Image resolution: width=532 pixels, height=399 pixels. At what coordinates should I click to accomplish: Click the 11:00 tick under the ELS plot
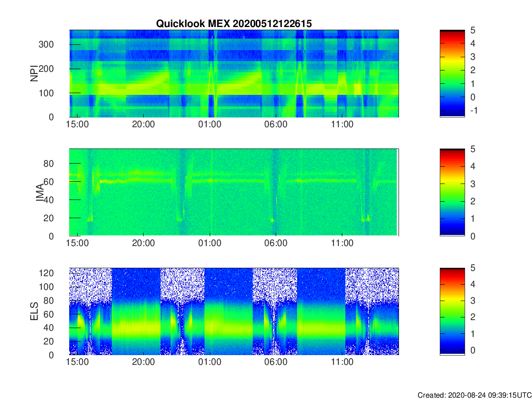(x=342, y=362)
